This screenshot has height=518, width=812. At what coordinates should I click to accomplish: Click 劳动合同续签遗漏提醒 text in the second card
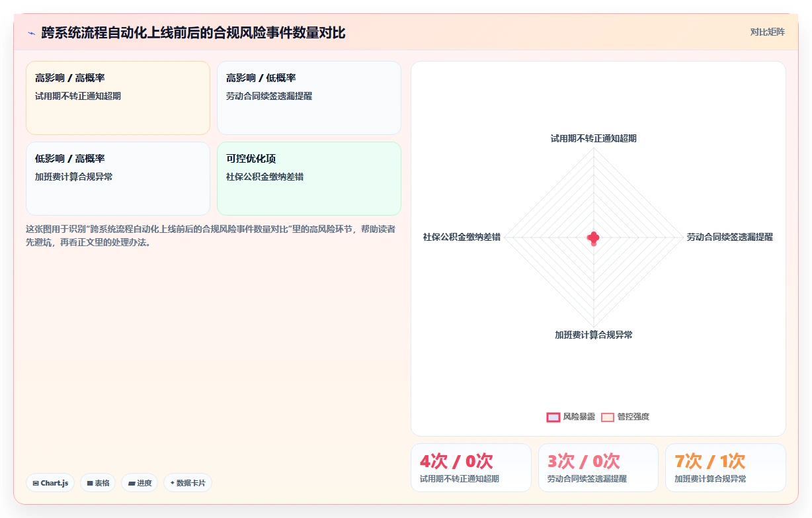tap(269, 96)
